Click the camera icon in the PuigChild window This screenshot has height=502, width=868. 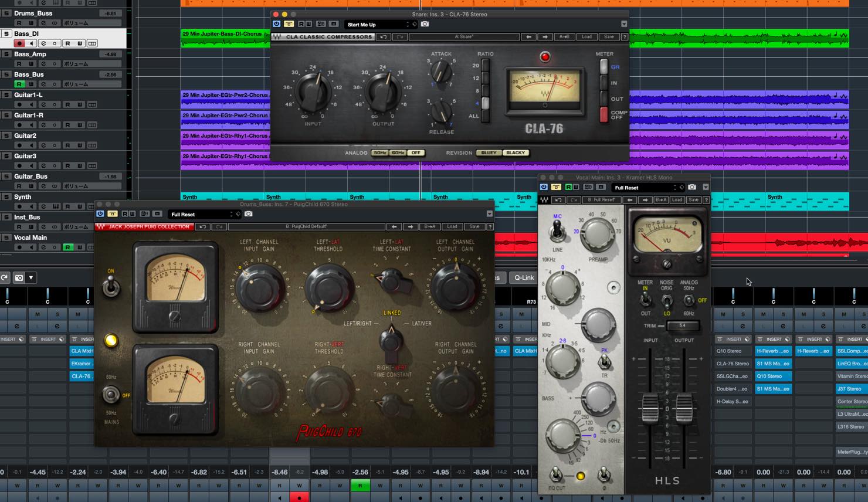pyautogui.click(x=249, y=214)
